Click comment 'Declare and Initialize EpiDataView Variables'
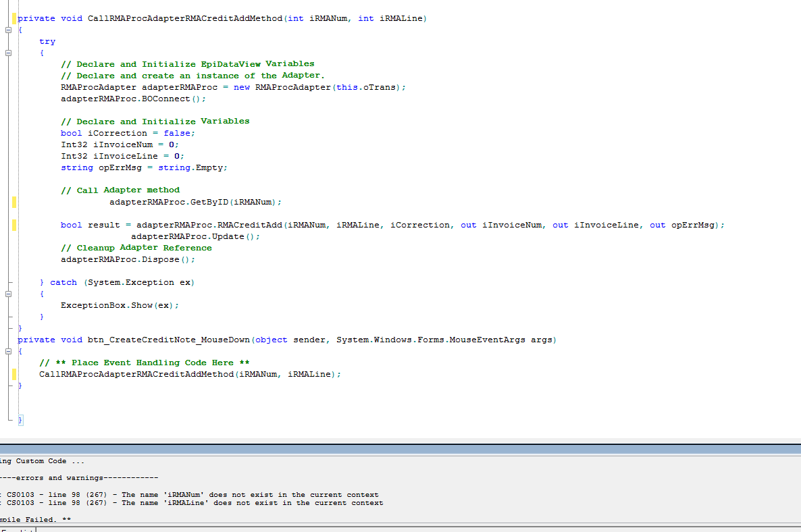Screen dimensions: 801x532 pyautogui.click(x=188, y=64)
